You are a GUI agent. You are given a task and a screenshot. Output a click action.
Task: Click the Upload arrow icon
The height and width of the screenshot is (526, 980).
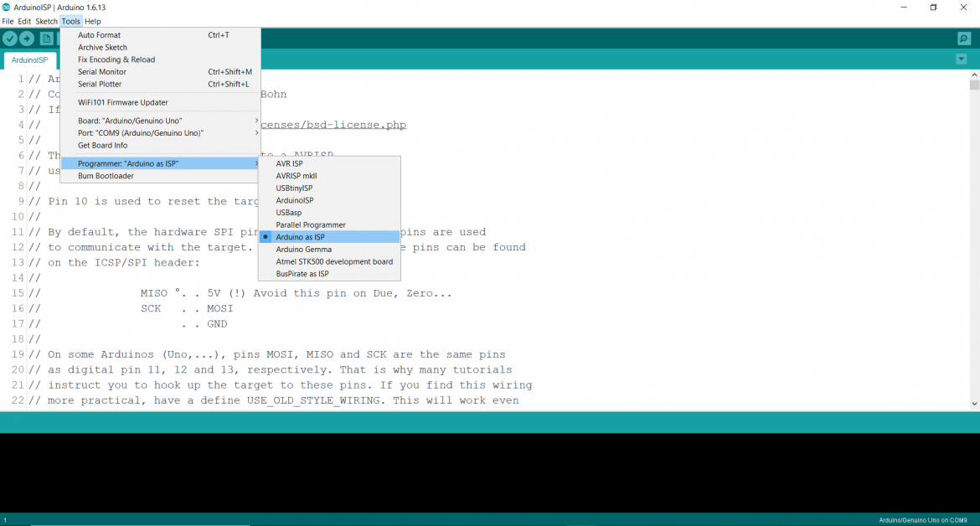26,38
